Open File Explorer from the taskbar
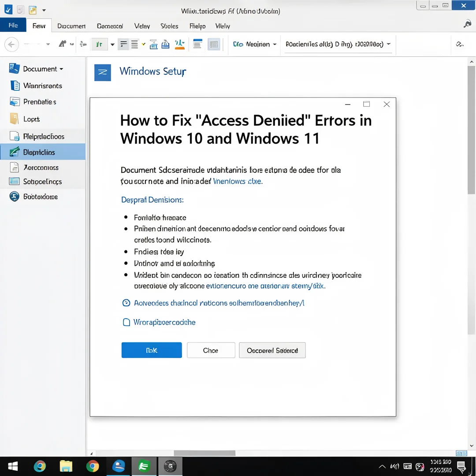Screen dimensions: 476x476 click(x=66, y=466)
